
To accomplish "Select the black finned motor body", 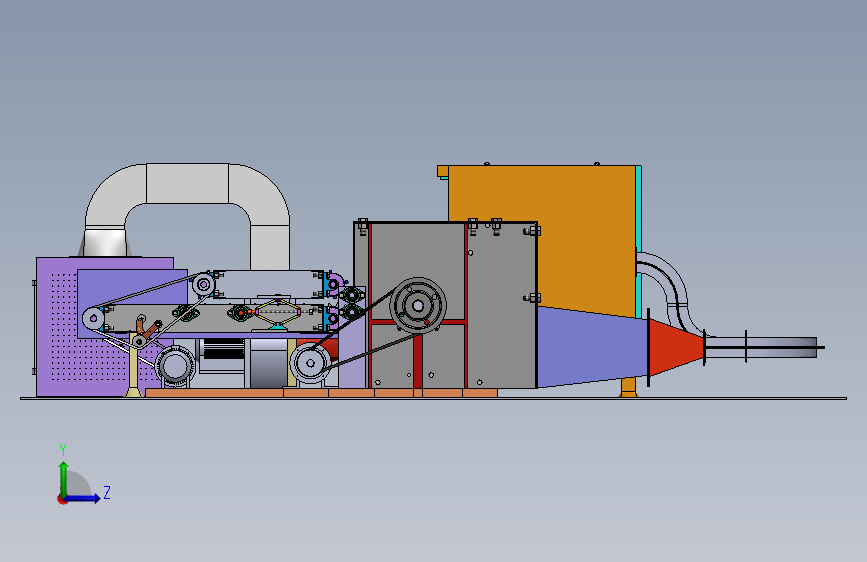I will coord(222,350).
